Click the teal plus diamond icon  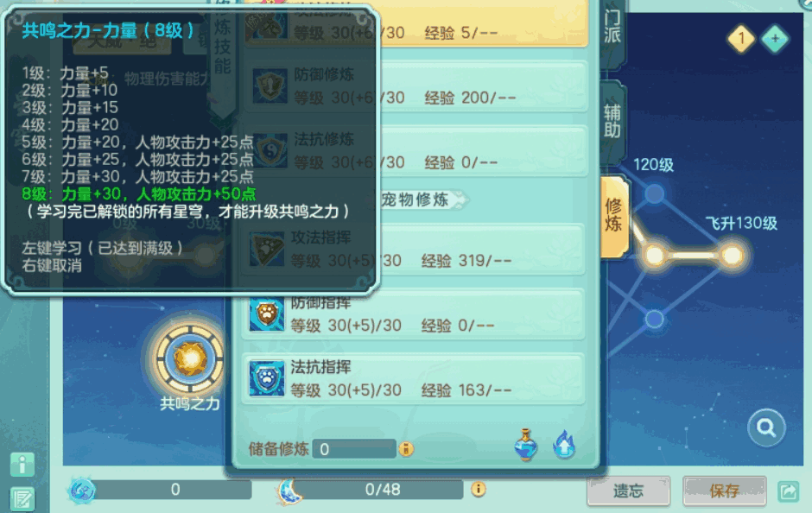click(775, 38)
